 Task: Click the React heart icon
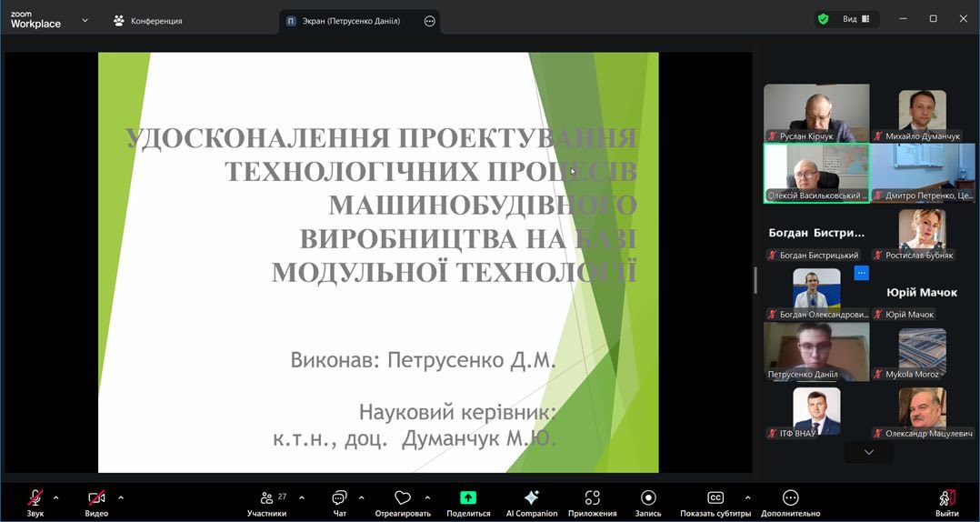pos(403,498)
